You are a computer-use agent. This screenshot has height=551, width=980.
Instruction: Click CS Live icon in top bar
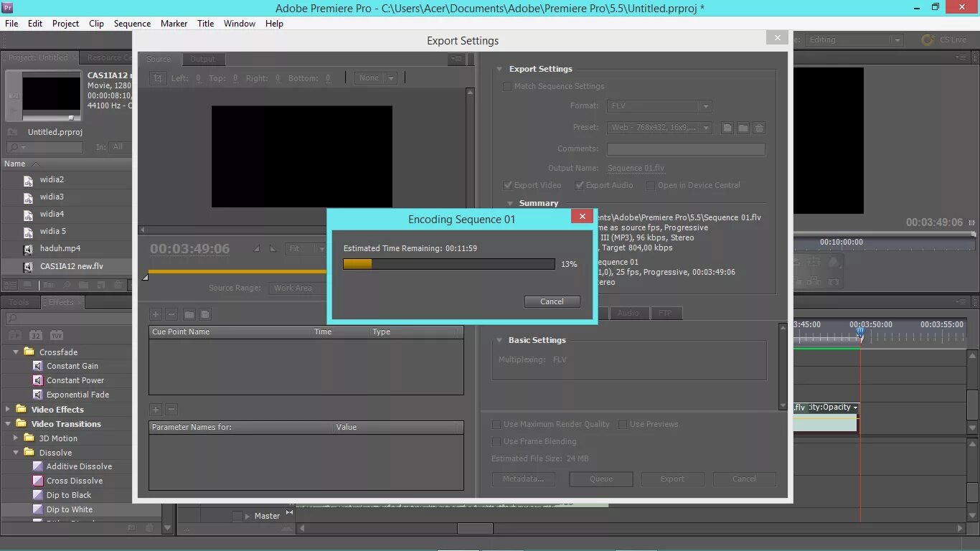point(928,40)
